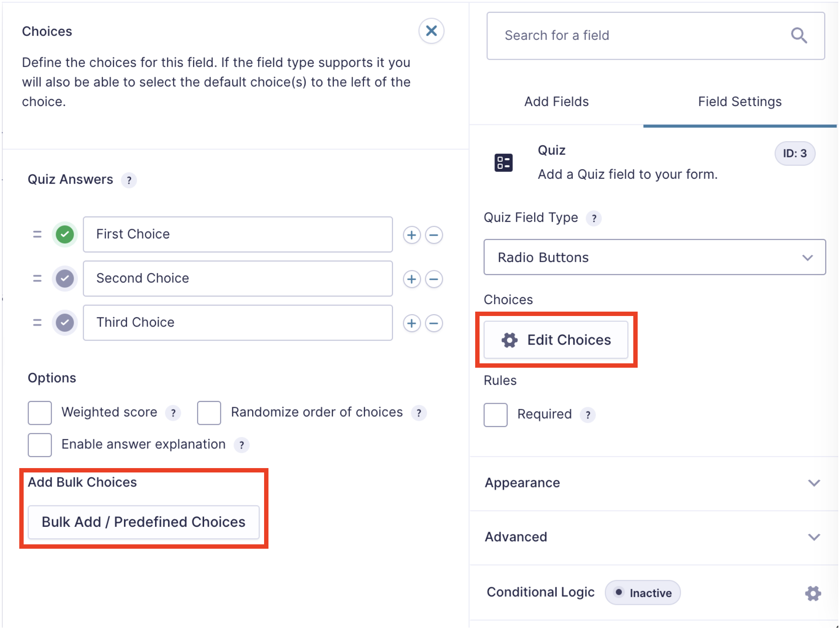Enable the Weighted score checkbox

click(40, 413)
